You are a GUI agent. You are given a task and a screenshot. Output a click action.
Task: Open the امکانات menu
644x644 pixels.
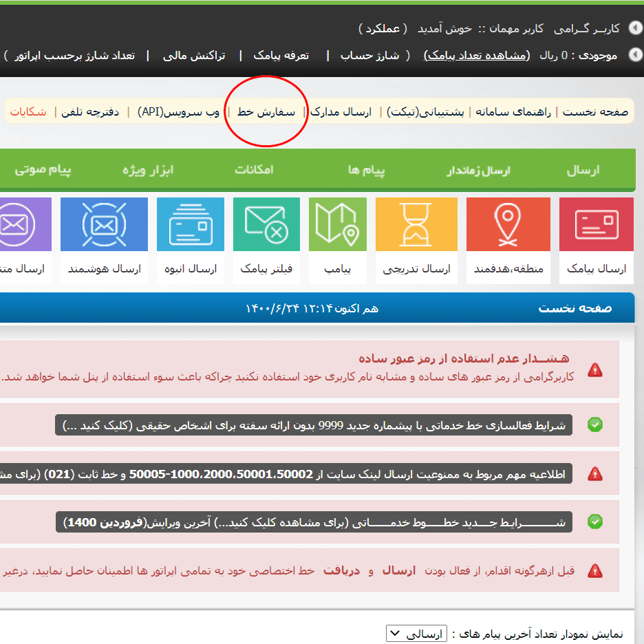point(254,170)
